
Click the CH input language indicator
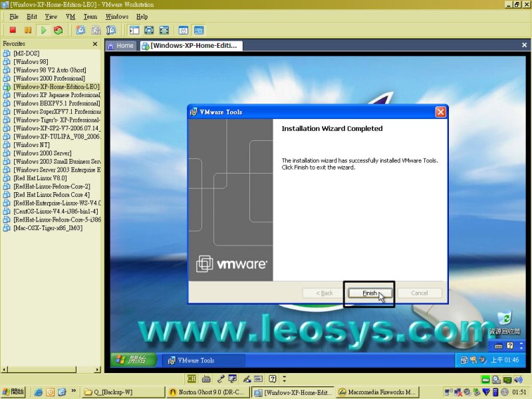tap(192, 378)
